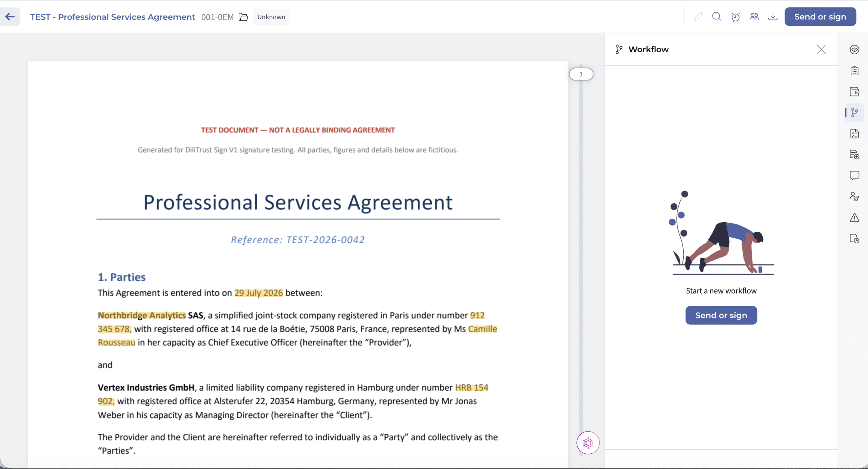Select the workflow branch sidebar icon
The image size is (868, 469).
[x=854, y=113]
